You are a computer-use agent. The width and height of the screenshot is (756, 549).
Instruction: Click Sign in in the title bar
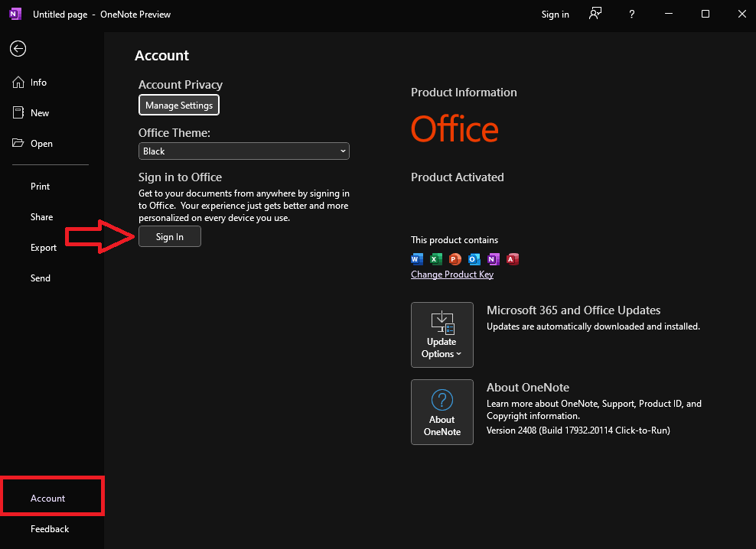[555, 15]
